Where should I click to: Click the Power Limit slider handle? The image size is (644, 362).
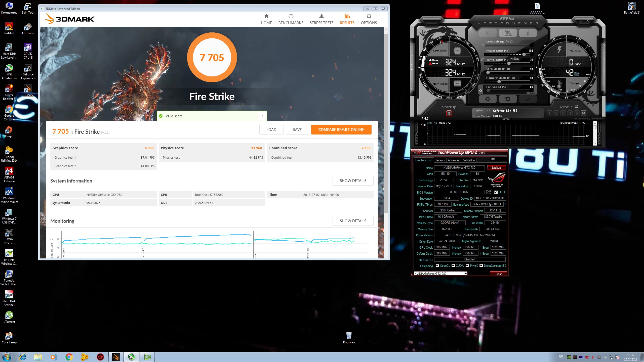[x=524, y=55]
